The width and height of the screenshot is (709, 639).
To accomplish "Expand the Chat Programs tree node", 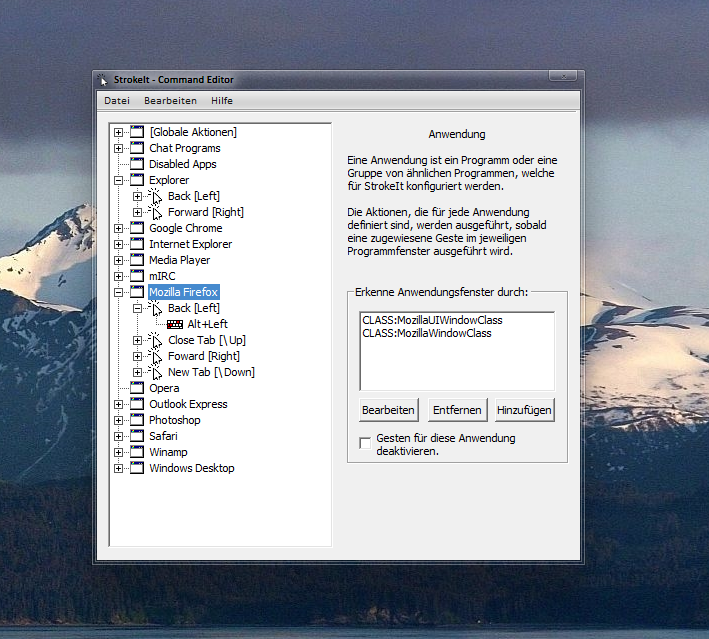I will coord(118,148).
